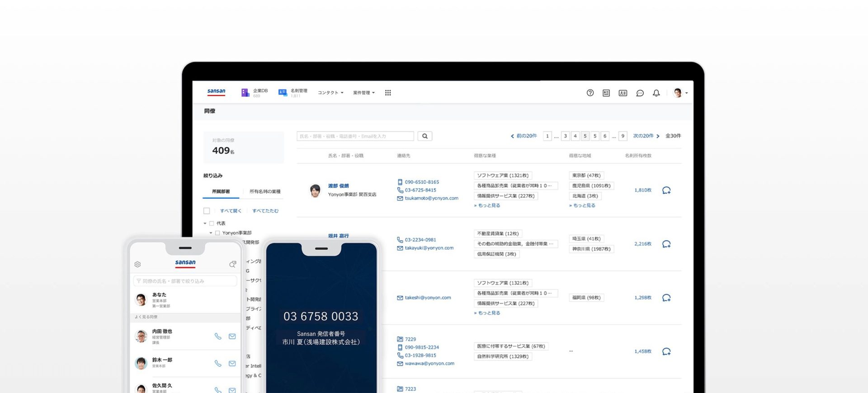This screenshot has height=393, width=868.
Task: Open the apps grid icon in navbar
Action: (388, 93)
